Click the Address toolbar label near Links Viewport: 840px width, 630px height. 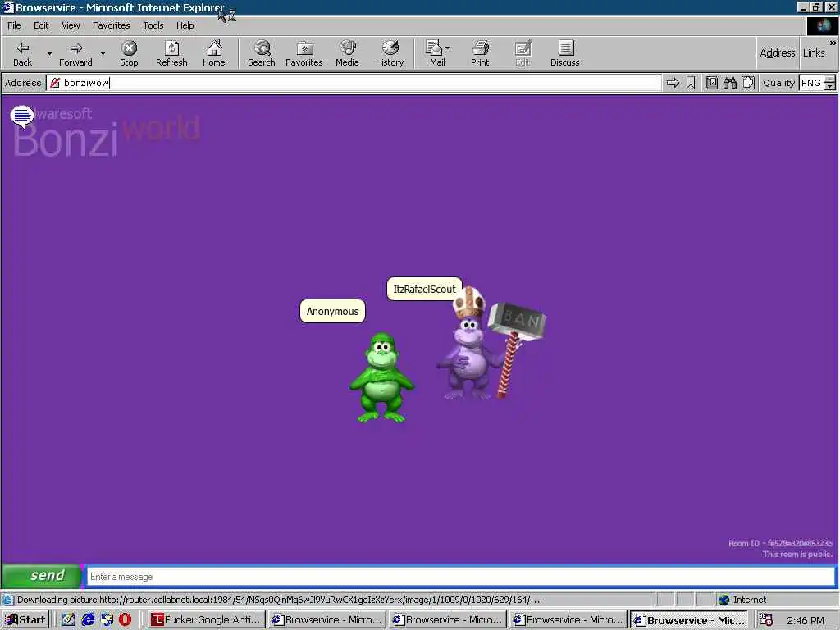pos(778,53)
